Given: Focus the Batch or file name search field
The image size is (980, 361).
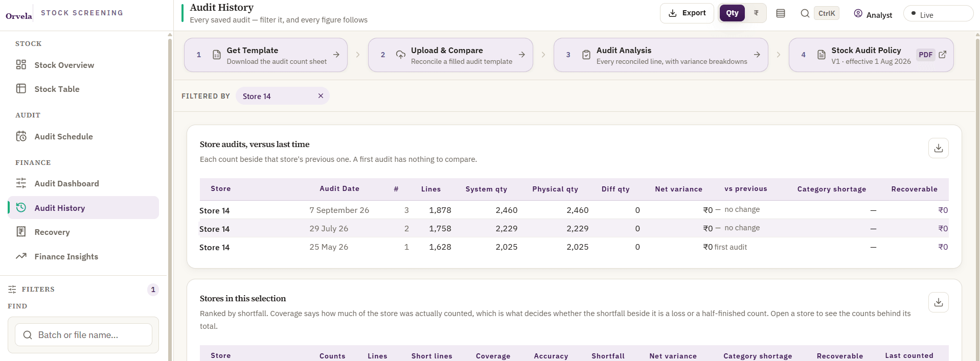Looking at the screenshot, I should pyautogui.click(x=84, y=335).
